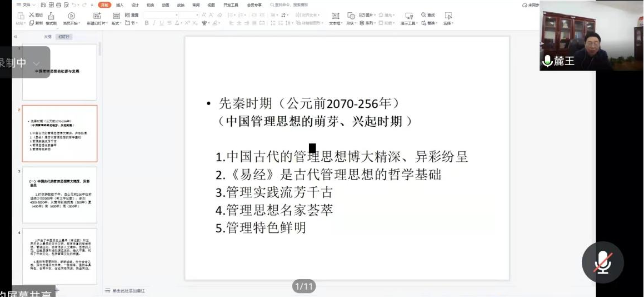Click the 1/11 page indicator
This screenshot has height=298, width=644.
[x=304, y=286]
